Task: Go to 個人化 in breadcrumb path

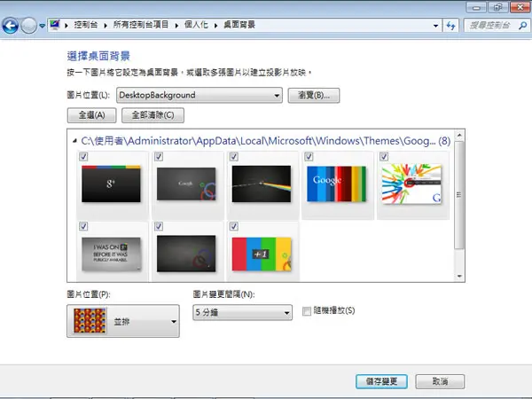Action: click(196, 25)
